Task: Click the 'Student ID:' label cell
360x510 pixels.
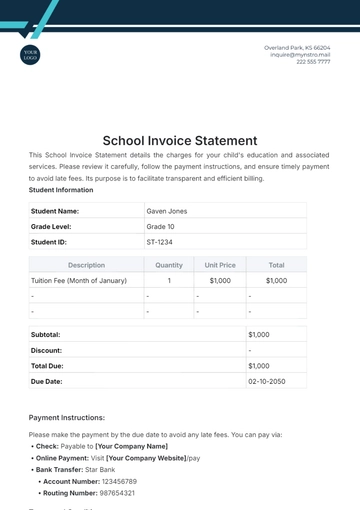Action: click(87, 242)
